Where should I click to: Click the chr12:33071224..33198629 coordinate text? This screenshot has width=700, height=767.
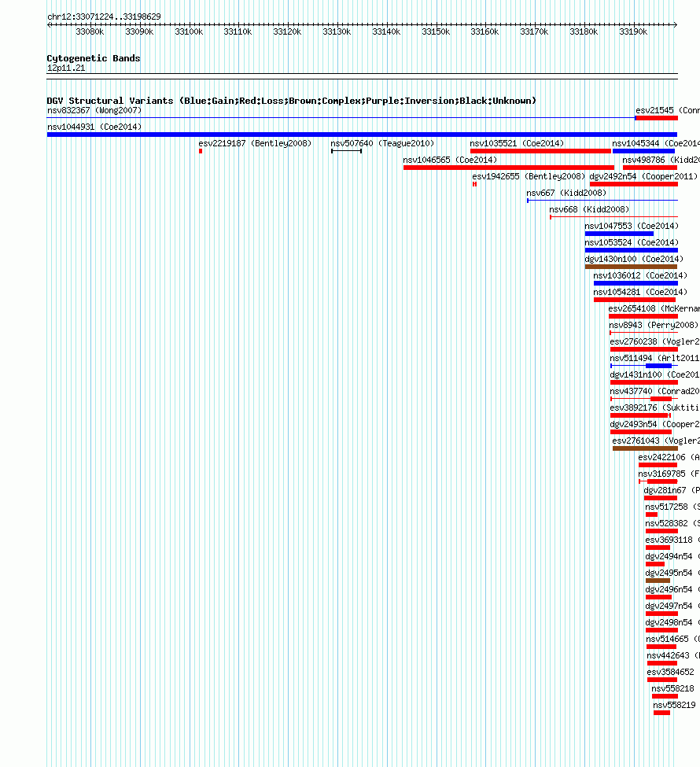point(104,17)
